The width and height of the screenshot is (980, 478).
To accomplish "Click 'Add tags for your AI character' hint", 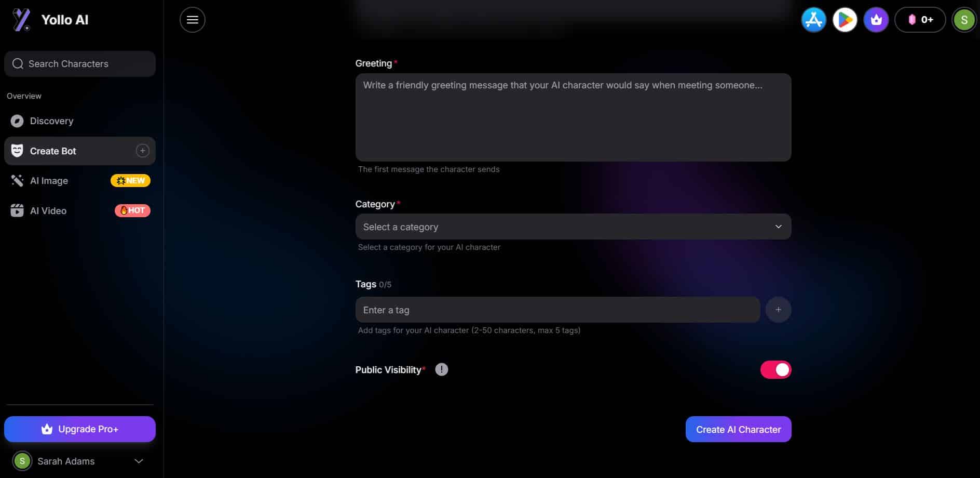I will pyautogui.click(x=469, y=330).
